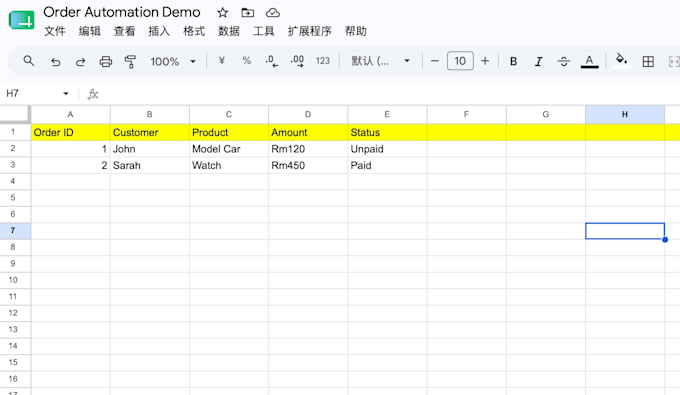The width and height of the screenshot is (680, 395).
Task: Select the Paid status cell
Action: coord(387,165)
